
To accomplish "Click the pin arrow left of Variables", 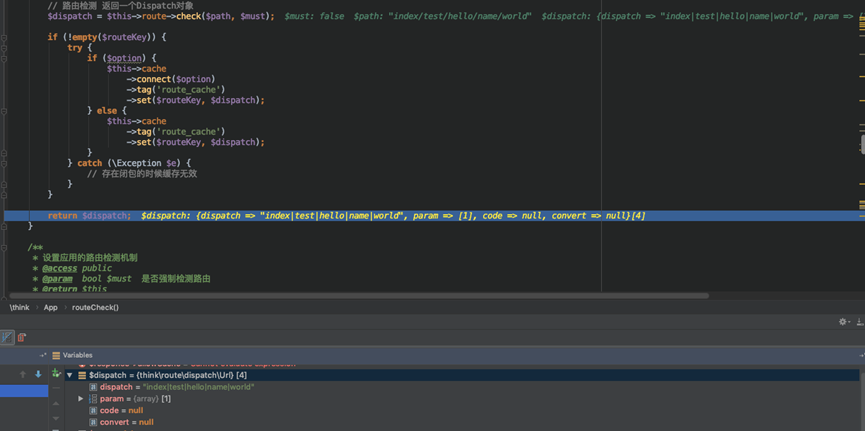I will tap(42, 355).
